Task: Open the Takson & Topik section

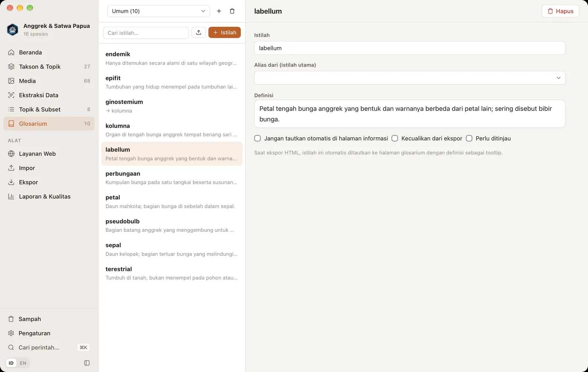Action: (49, 66)
